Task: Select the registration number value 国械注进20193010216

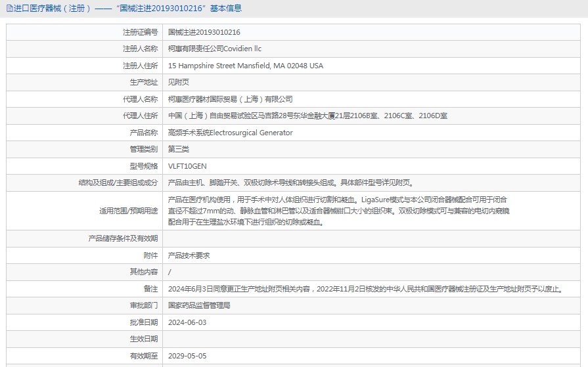Action: coord(204,32)
